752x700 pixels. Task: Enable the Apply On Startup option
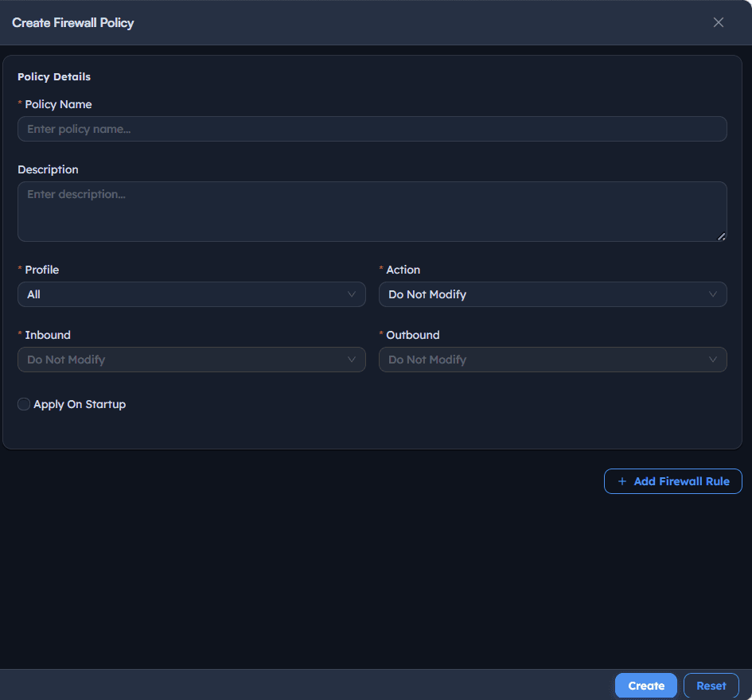pos(24,404)
